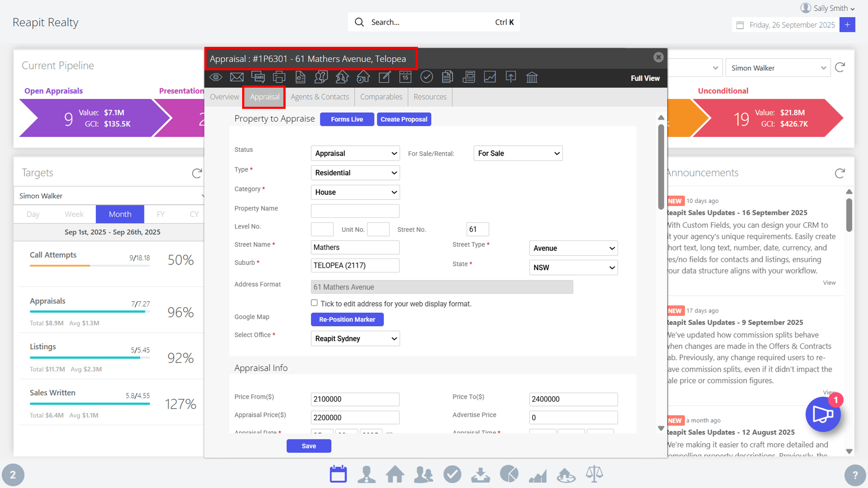This screenshot has width=868, height=488.
Task: Click the bank building icon in appraisal toolbar
Action: (532, 77)
